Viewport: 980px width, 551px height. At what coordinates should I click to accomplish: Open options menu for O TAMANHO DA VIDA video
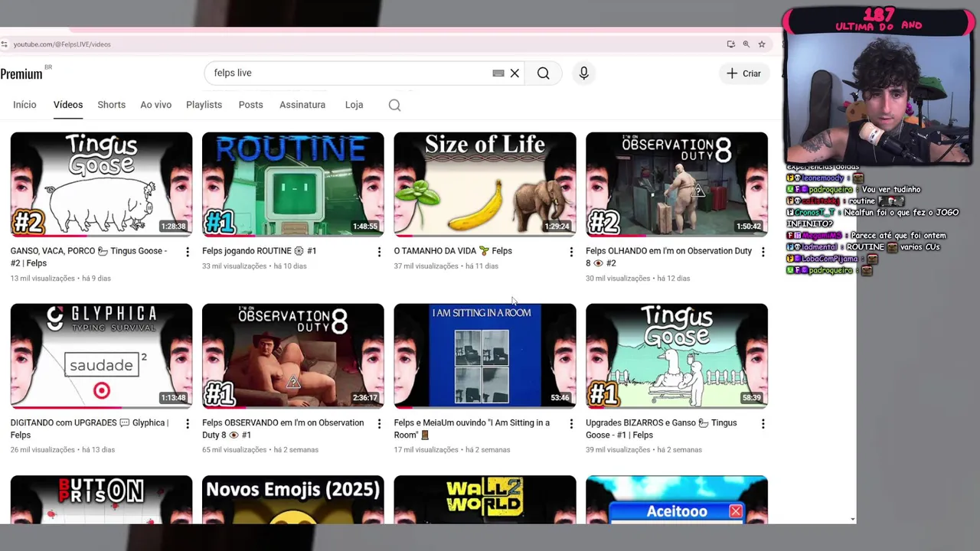[x=571, y=252]
